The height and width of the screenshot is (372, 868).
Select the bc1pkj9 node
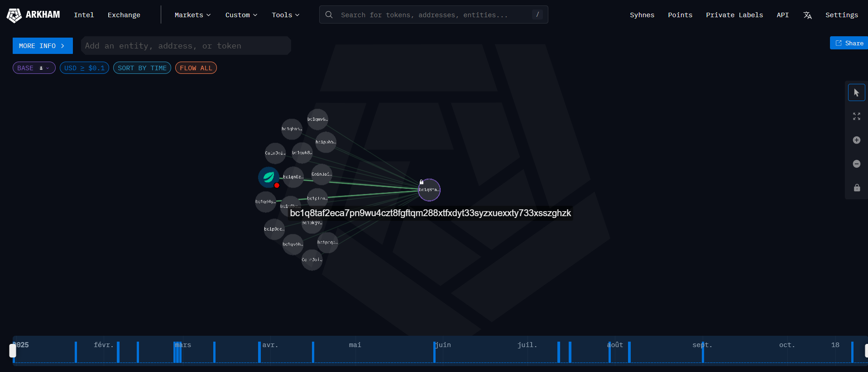click(x=312, y=225)
